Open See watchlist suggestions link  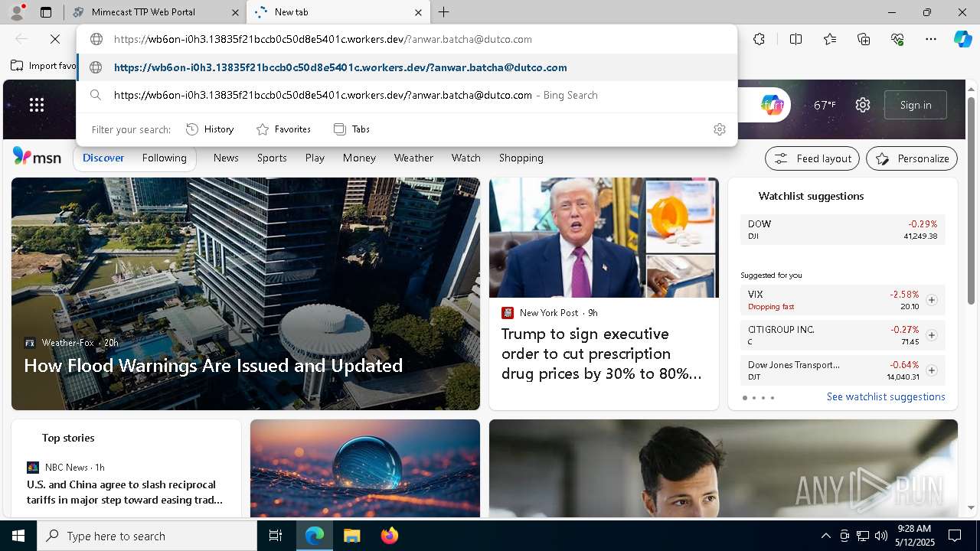[x=886, y=396]
